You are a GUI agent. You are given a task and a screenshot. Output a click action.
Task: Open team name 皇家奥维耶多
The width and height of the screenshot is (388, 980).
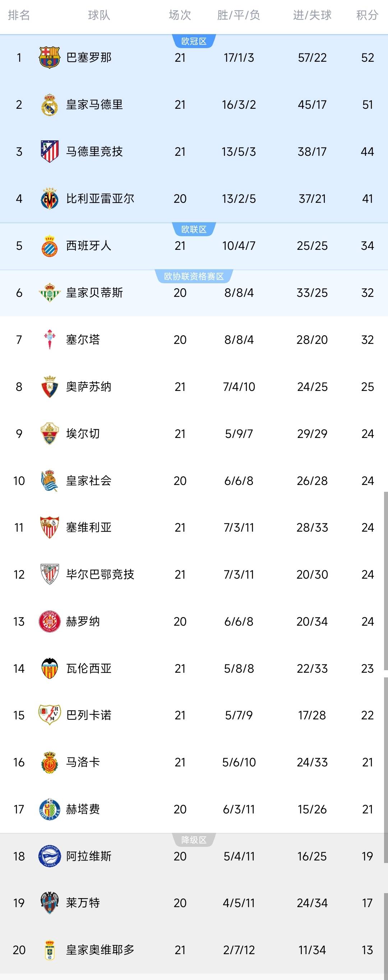point(100,950)
